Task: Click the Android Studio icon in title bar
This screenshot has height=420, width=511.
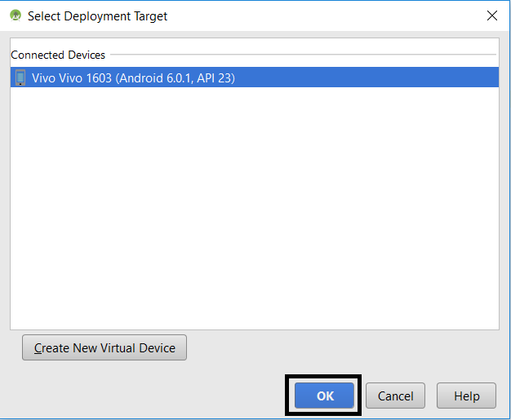Action: 15,15
